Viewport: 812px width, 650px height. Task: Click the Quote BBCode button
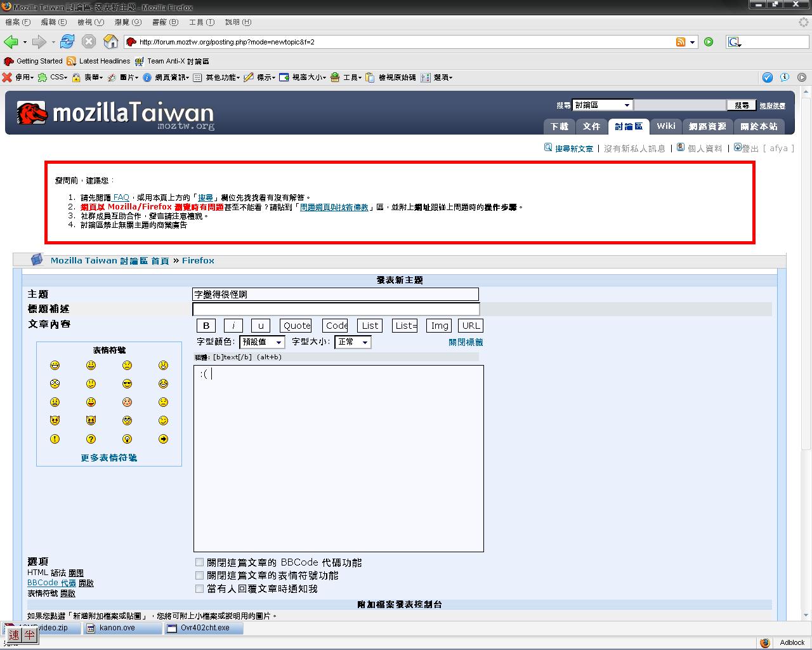(296, 326)
